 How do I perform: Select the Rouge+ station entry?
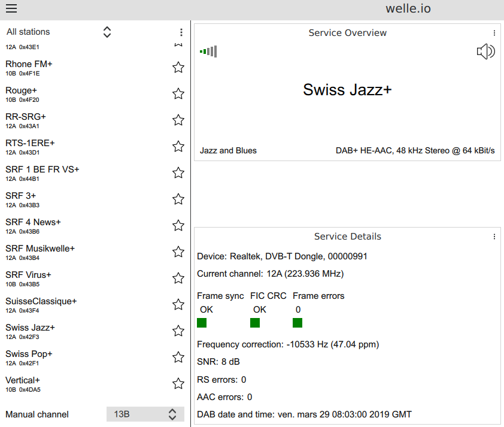[x=87, y=94]
